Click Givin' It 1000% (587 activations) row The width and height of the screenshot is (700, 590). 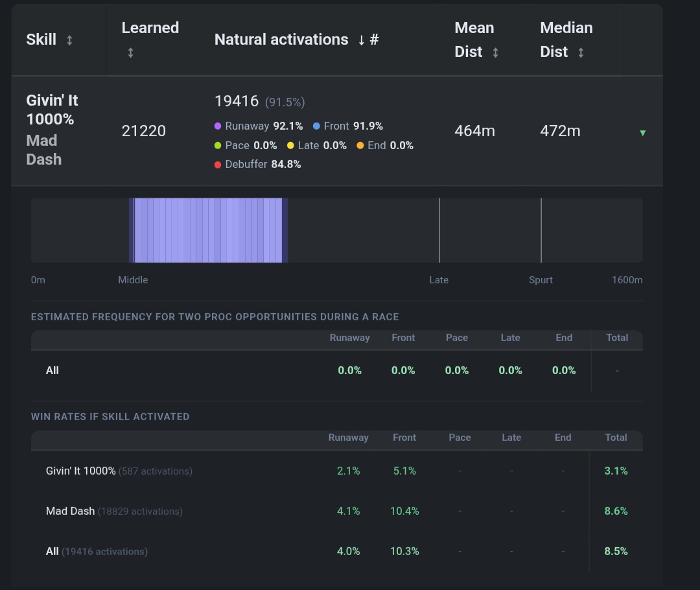tap(336, 471)
